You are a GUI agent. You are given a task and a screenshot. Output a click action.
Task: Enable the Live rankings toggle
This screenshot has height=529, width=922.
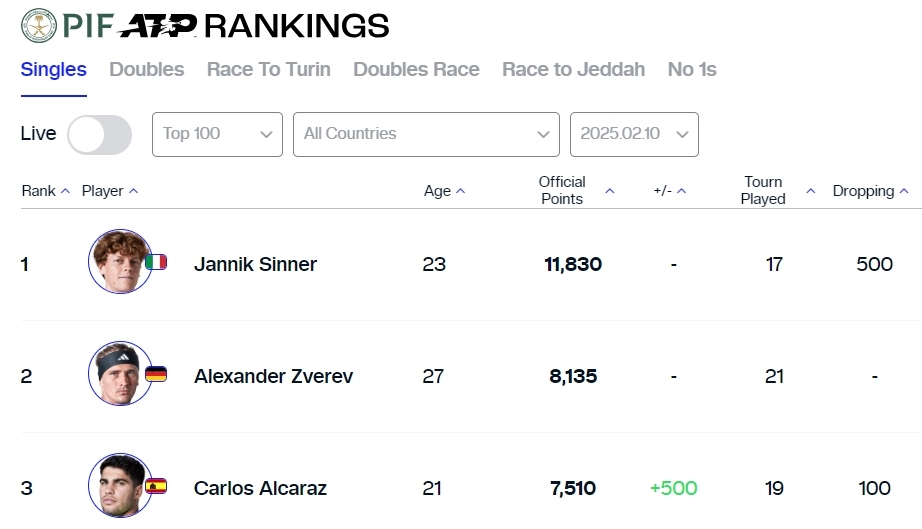click(99, 134)
